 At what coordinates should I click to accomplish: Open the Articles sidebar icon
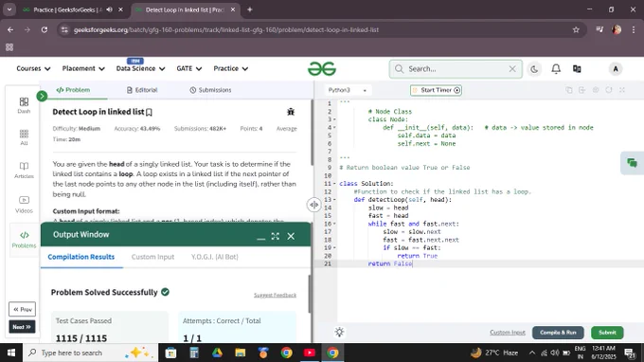24,170
